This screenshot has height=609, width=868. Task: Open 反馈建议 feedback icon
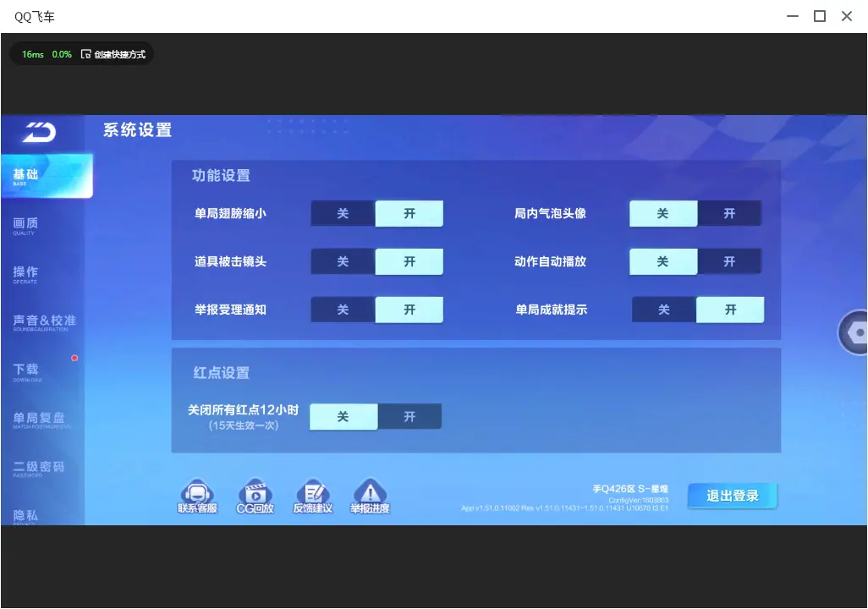(x=313, y=496)
